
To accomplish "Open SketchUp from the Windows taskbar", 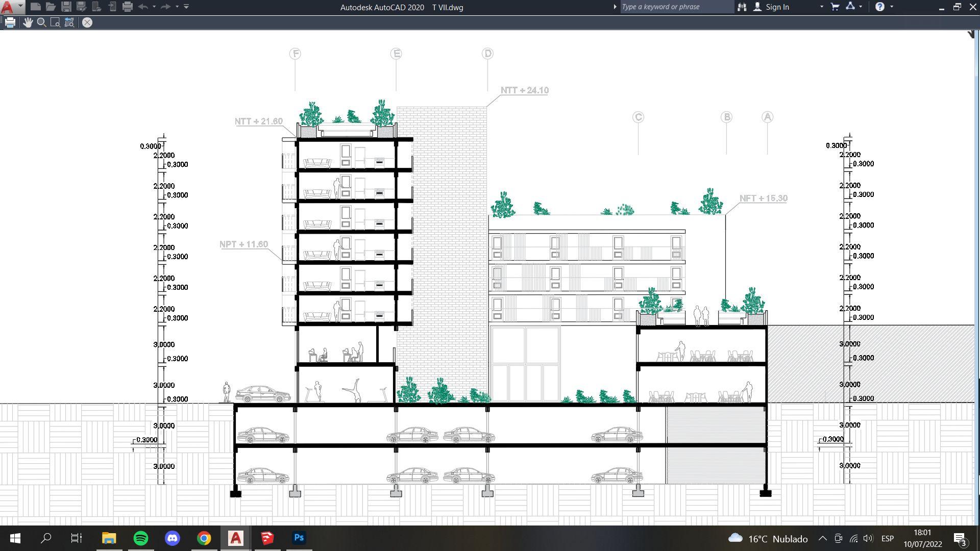I will coord(267,538).
